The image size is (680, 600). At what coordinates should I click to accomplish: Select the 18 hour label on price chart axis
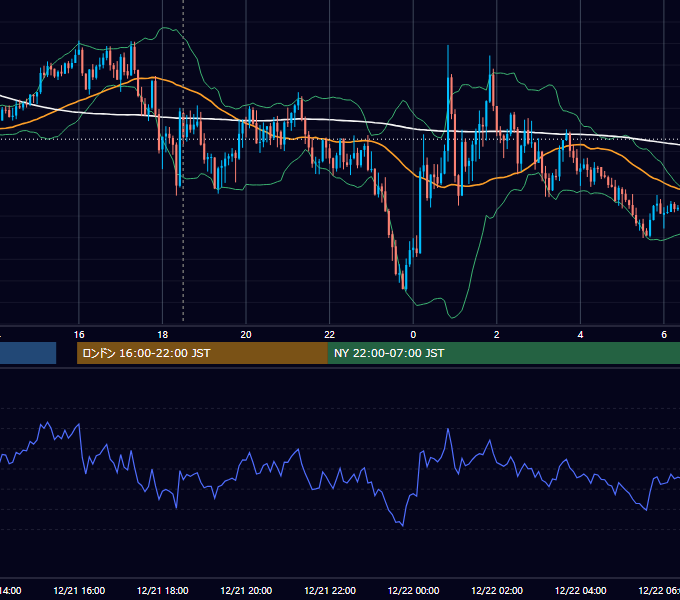[x=162, y=334]
